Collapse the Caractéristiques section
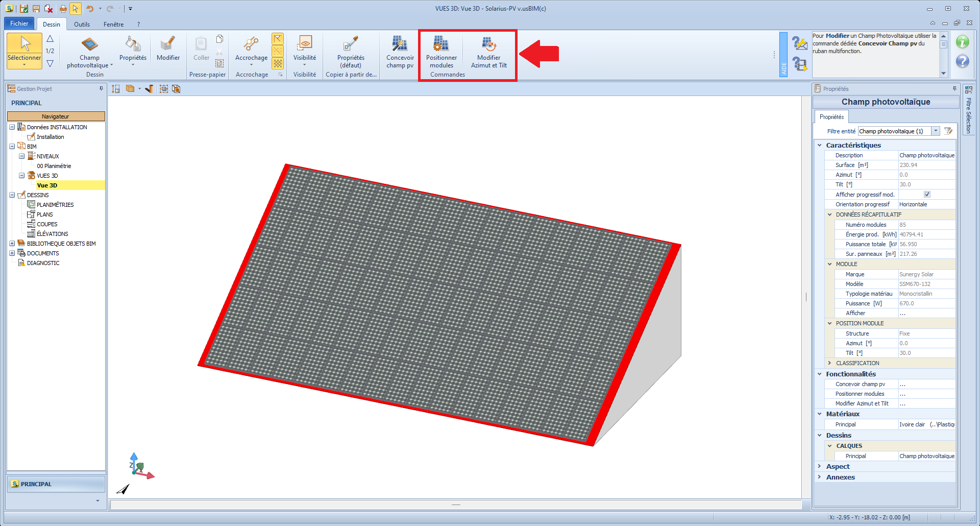The height and width of the screenshot is (526, 980). 820,146
